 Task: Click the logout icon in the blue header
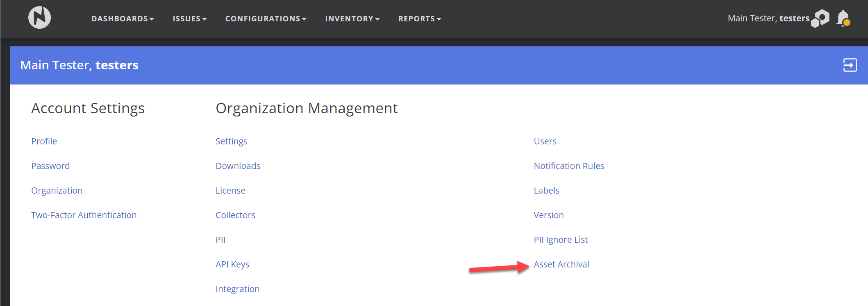point(850,65)
